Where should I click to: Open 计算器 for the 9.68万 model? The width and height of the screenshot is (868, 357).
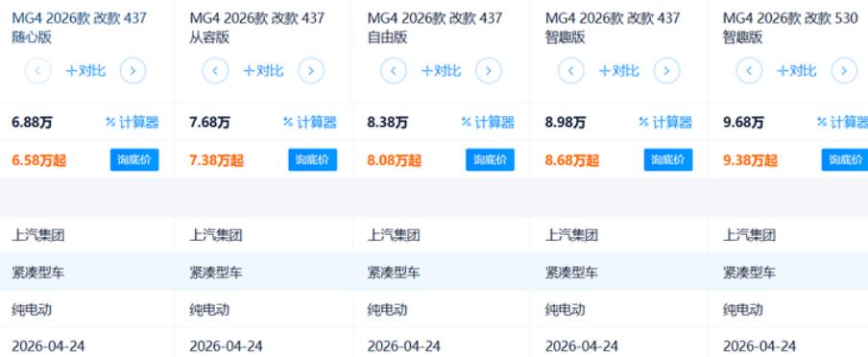tap(842, 122)
